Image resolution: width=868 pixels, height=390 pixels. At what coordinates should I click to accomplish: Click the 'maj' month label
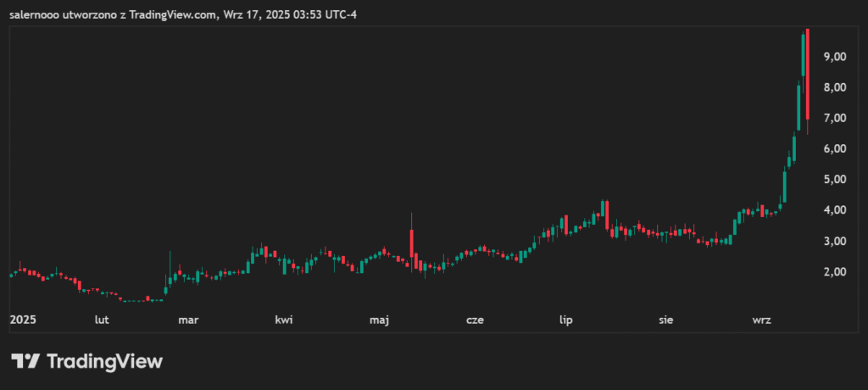click(x=379, y=320)
